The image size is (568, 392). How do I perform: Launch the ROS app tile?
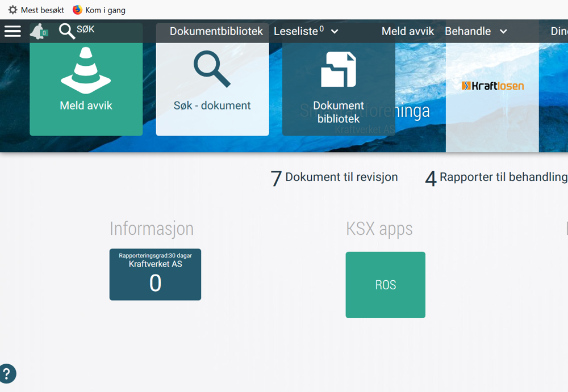[x=385, y=285]
